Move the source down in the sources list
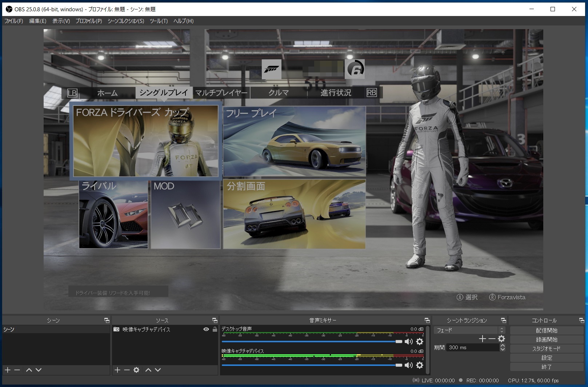The image size is (588, 387). click(x=158, y=370)
